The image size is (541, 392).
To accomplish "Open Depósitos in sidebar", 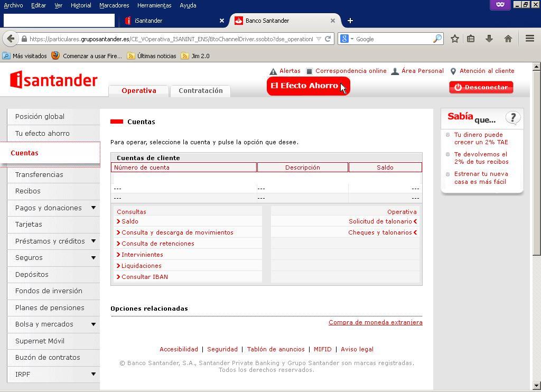I will [x=53, y=274].
